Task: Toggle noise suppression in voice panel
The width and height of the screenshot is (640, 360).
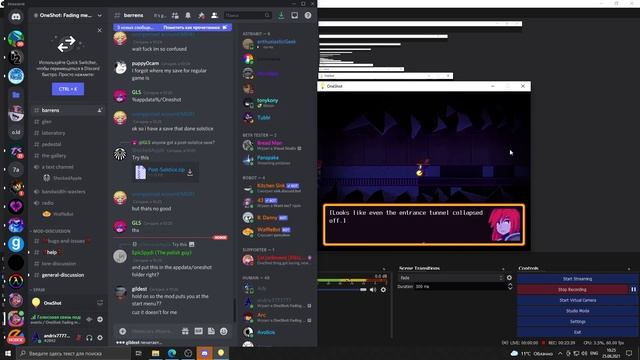Action: (89, 319)
